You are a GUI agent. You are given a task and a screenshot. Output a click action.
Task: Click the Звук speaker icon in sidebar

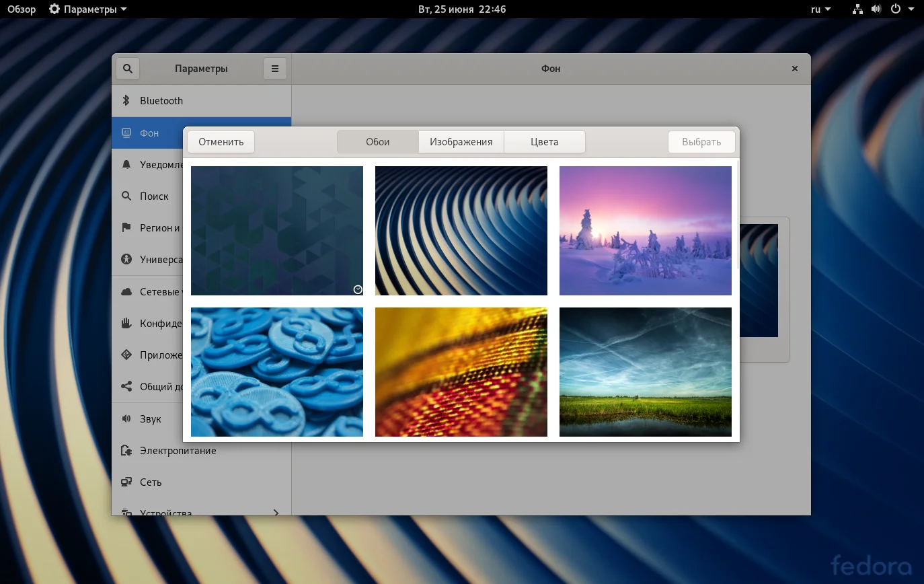click(126, 419)
